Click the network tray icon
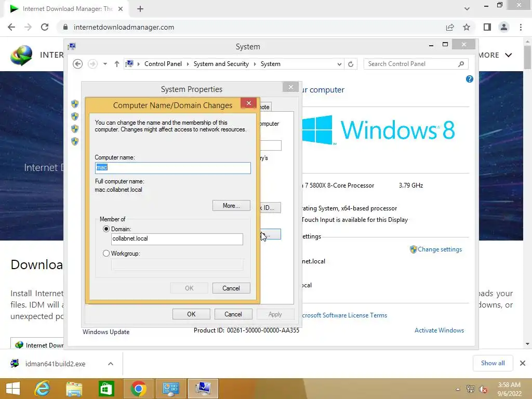Viewport: 532px width, 399px height. pos(471,389)
